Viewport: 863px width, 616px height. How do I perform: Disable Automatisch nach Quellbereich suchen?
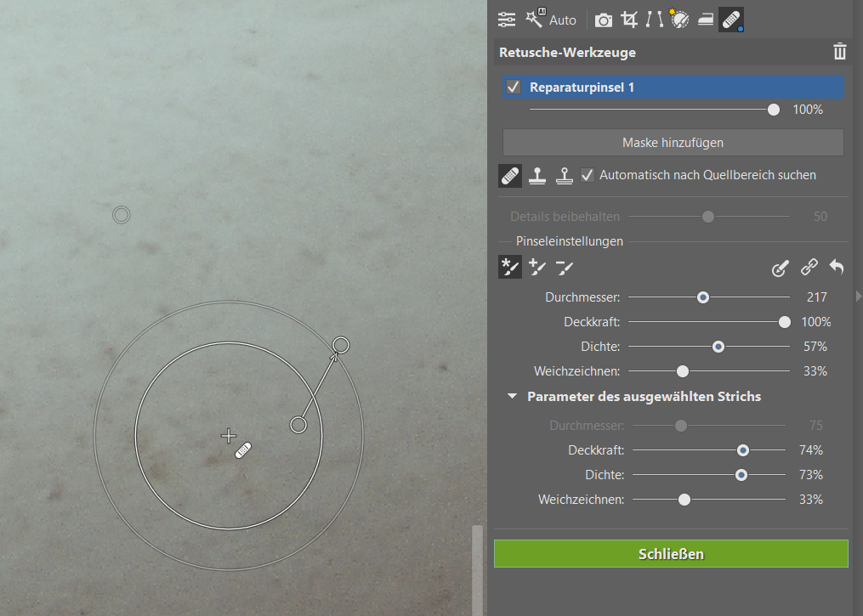(588, 175)
